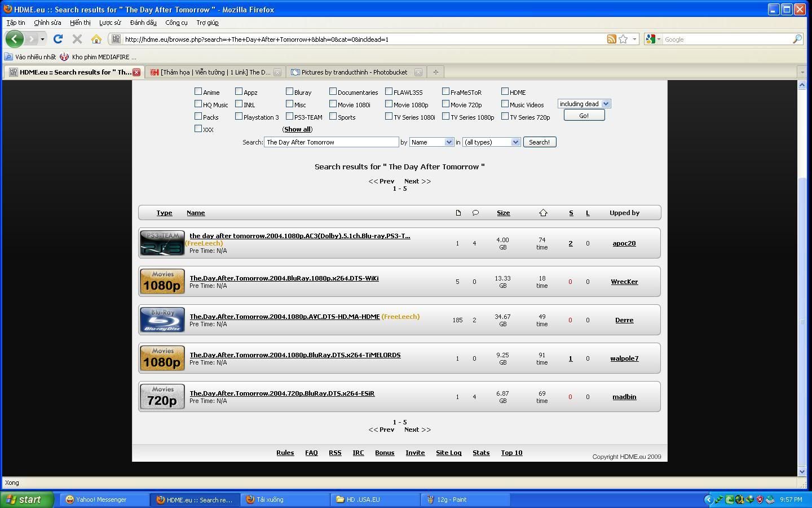The image size is (812, 508).
Task: Open the search by Name dropdown
Action: click(x=431, y=142)
